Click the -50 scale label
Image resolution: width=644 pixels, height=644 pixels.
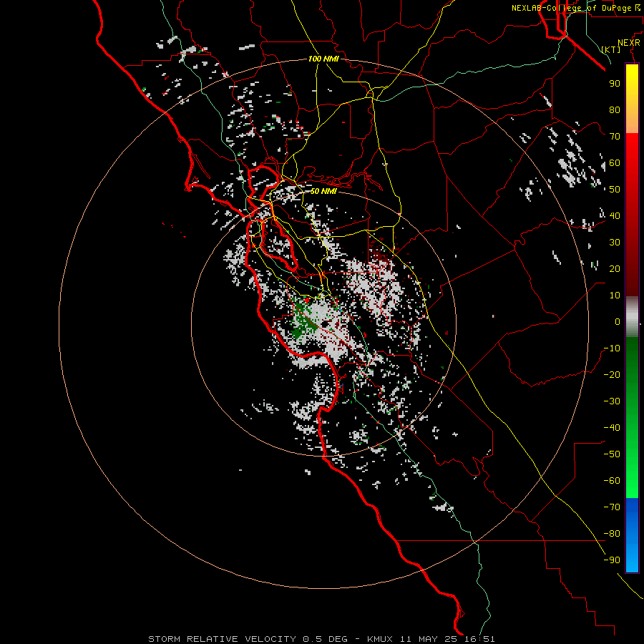click(612, 454)
